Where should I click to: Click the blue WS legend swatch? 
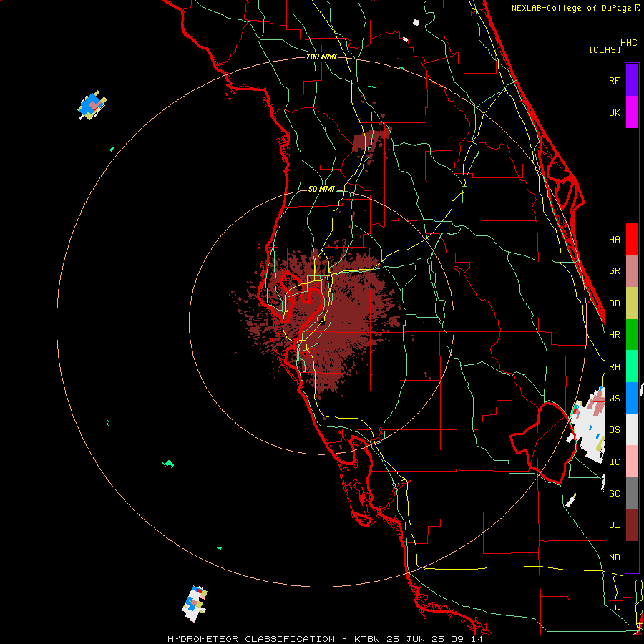coord(632,398)
